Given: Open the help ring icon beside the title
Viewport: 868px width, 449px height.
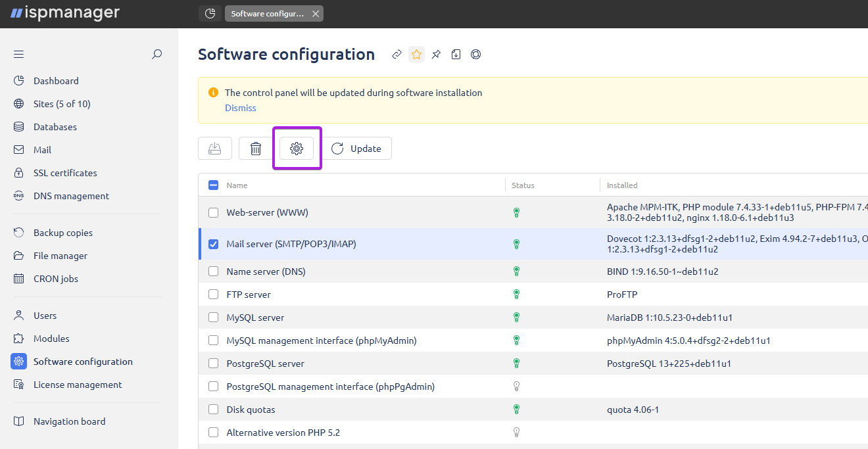Looking at the screenshot, I should point(475,54).
